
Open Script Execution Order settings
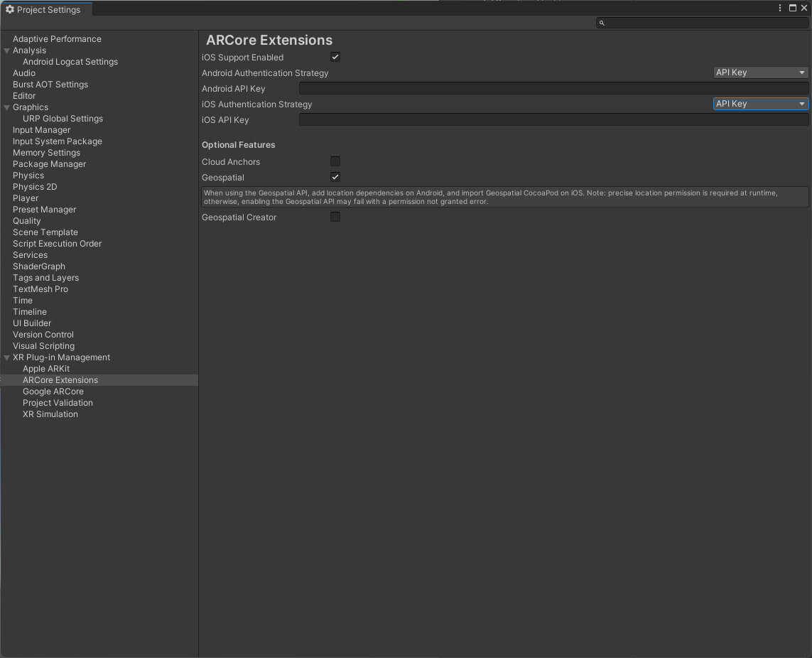(57, 244)
